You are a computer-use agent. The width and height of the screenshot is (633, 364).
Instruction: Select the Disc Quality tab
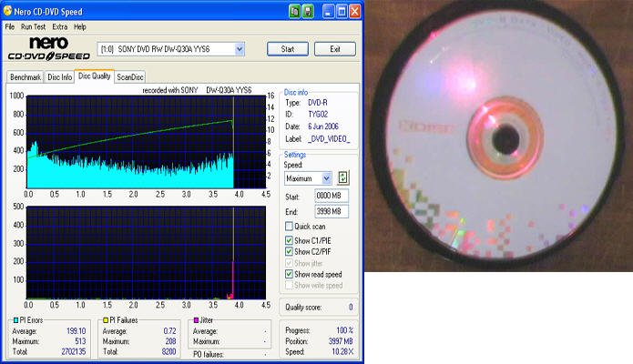[x=94, y=76]
